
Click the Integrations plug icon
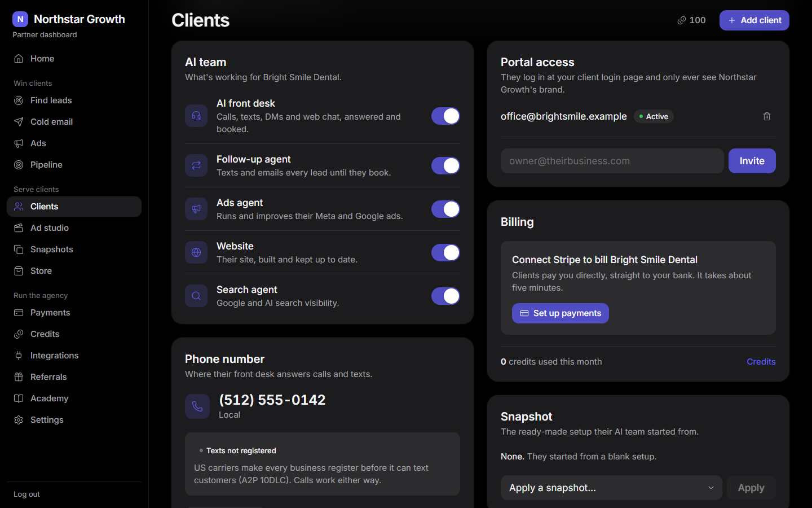point(19,356)
